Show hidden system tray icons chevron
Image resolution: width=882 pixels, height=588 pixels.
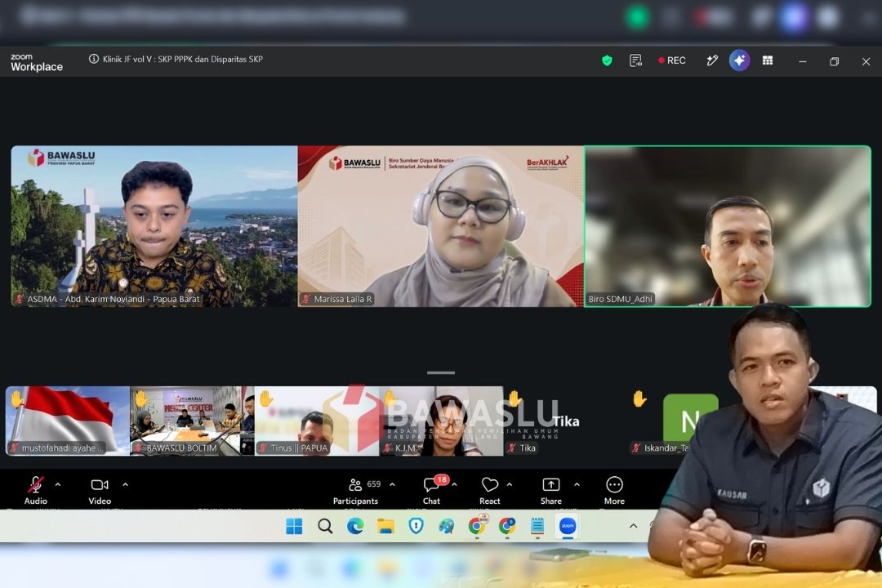(634, 526)
